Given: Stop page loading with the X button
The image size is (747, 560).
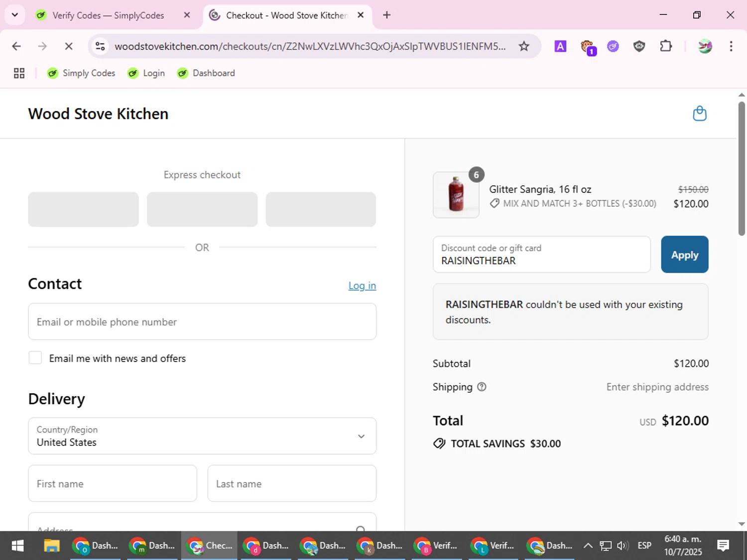Looking at the screenshot, I should (69, 46).
